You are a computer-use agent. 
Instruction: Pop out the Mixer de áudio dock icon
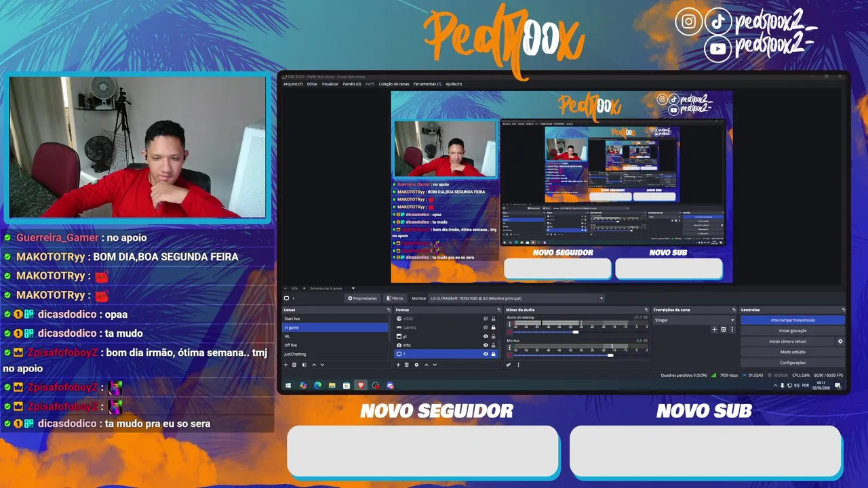[x=646, y=310]
